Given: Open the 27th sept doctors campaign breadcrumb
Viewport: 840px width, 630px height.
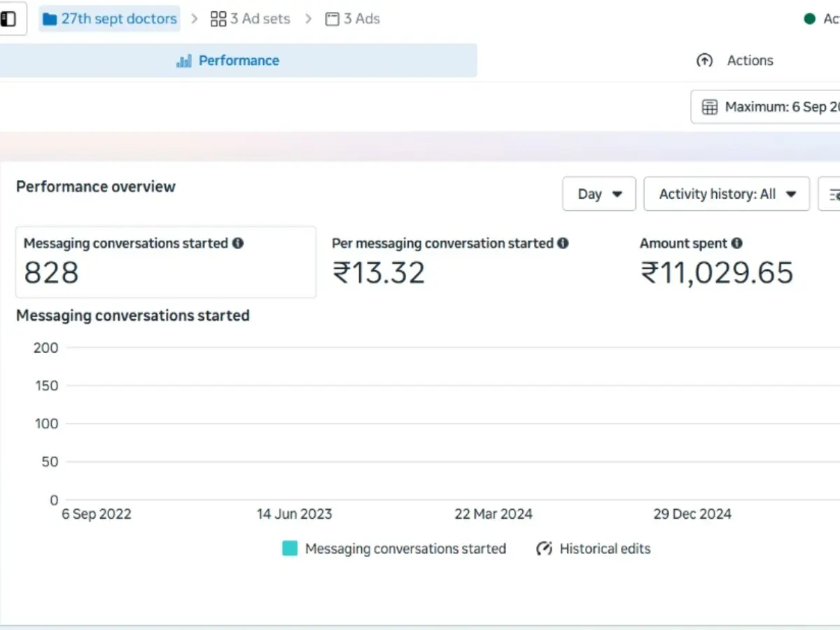Looking at the screenshot, I should coord(110,19).
